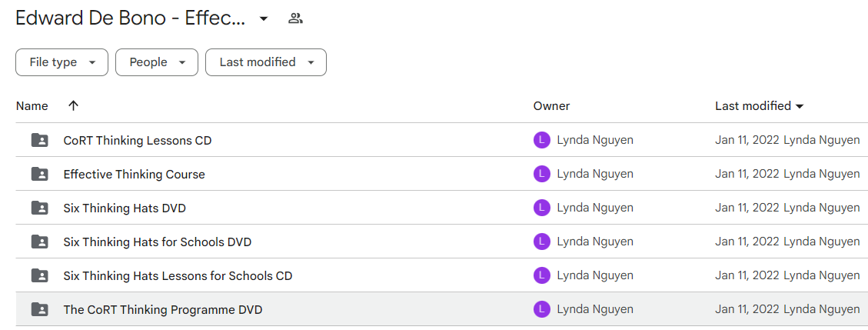The height and width of the screenshot is (330, 868).
Task: Select the Six Thinking Hats for Schools DVD folder icon
Action: 39,242
